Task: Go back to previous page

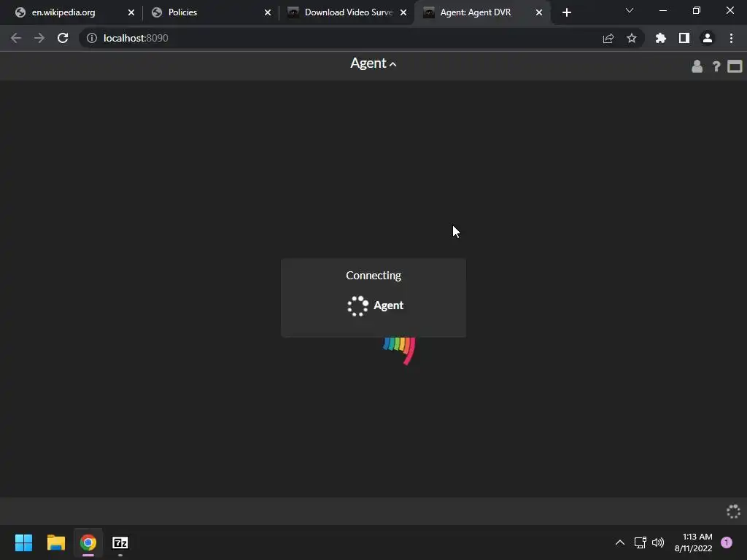Action: click(x=16, y=38)
